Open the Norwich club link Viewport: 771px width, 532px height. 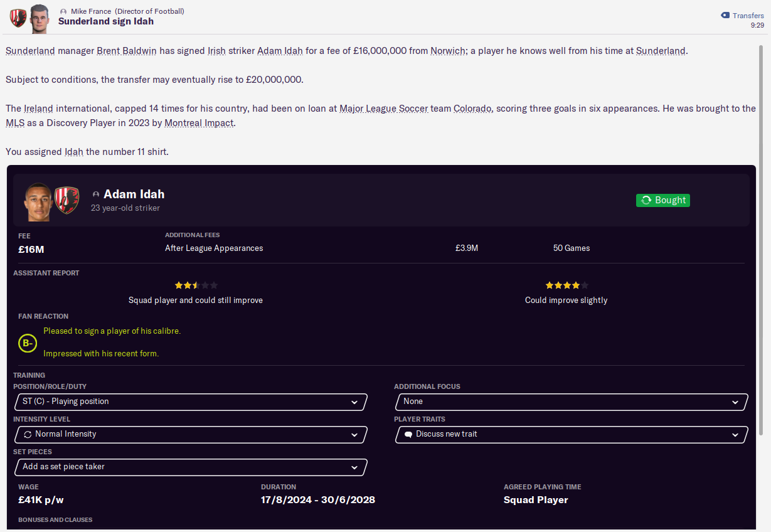click(448, 51)
